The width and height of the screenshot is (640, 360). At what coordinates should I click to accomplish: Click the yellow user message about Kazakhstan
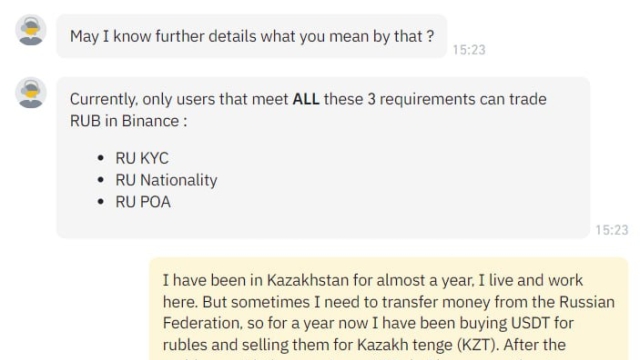point(389,309)
